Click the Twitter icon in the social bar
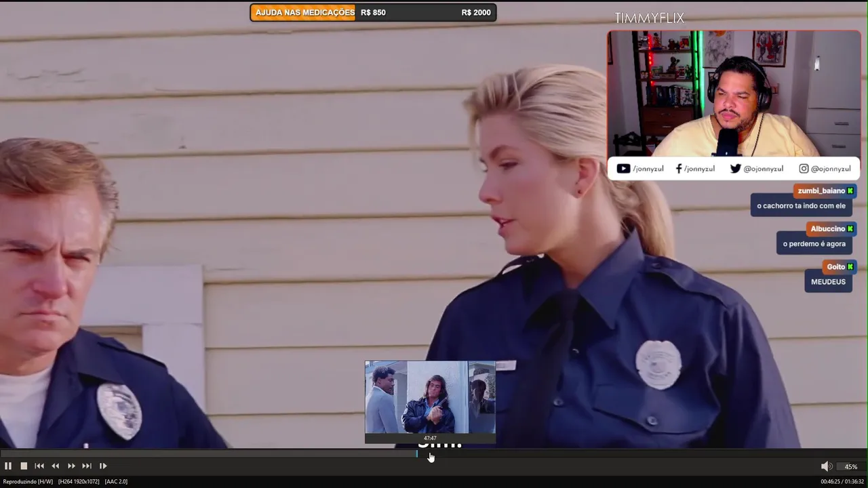 pyautogui.click(x=735, y=169)
